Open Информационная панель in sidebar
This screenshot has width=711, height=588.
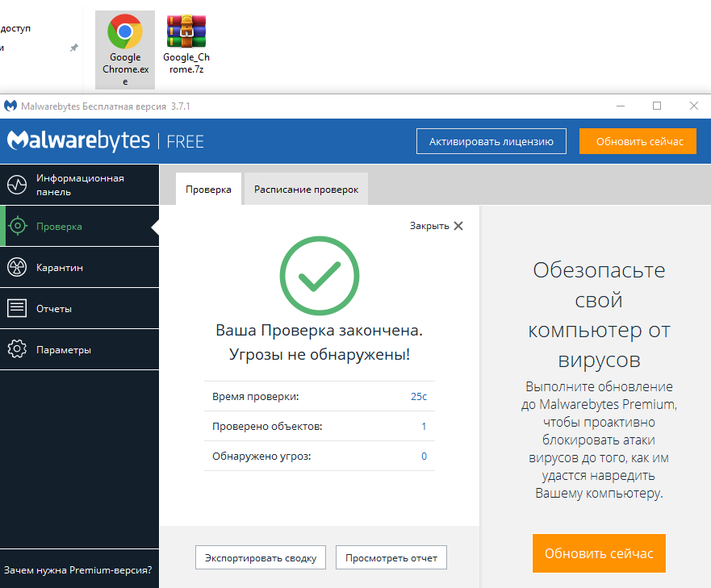pyautogui.click(x=79, y=185)
